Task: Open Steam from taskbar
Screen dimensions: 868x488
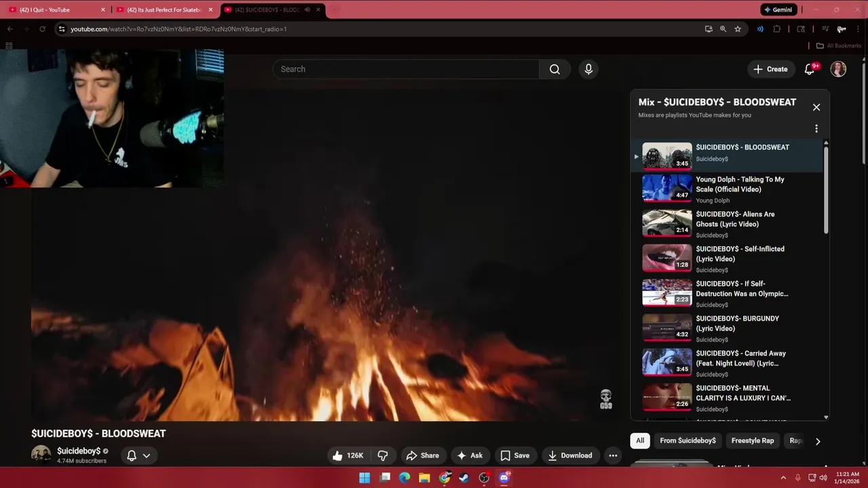Action: point(465,478)
